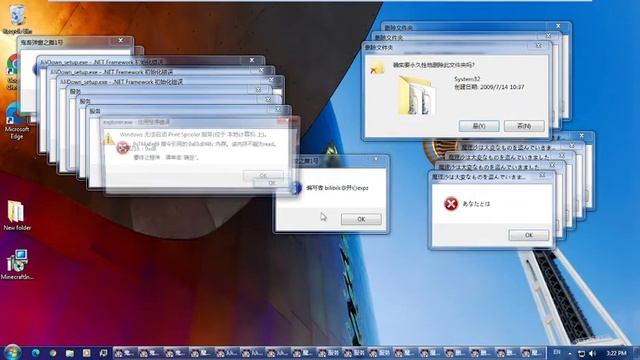This screenshot has width=640, height=360.
Task: Select the Microsoft Edge desktop shortcut
Action: click(17, 121)
